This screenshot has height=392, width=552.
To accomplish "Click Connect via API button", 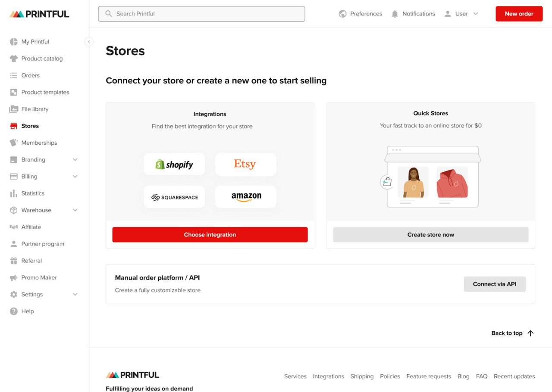I will 494,284.
